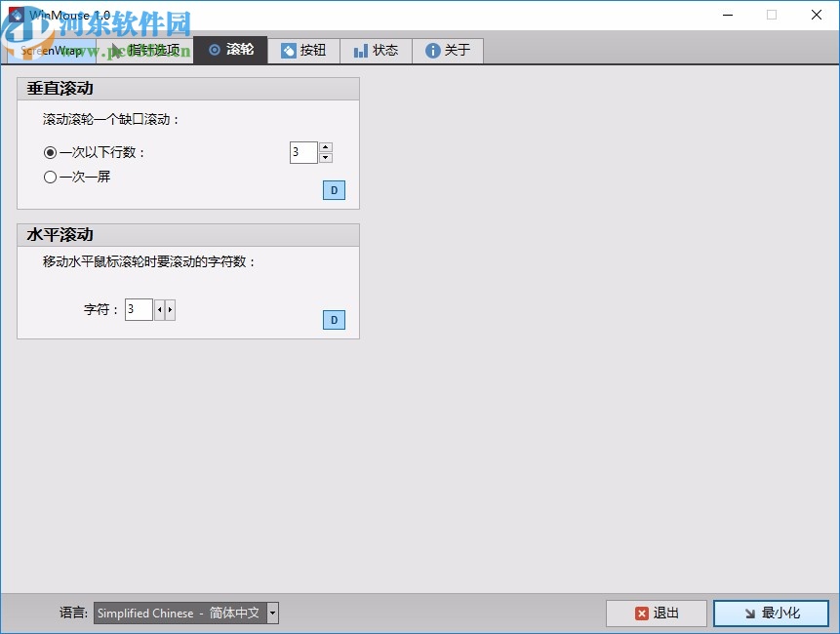The image size is (840, 634).
Task: Decrease vertical scroll lines with down arrow
Action: (x=326, y=158)
